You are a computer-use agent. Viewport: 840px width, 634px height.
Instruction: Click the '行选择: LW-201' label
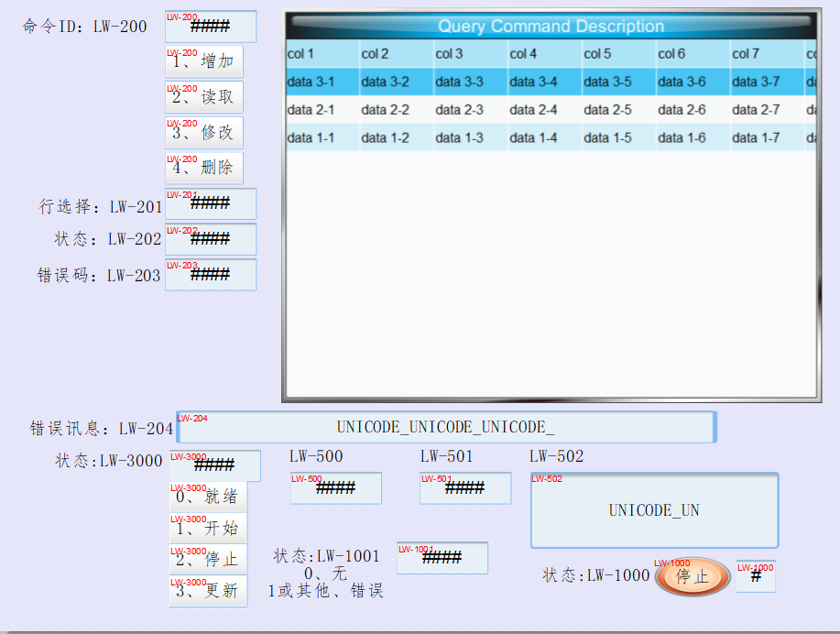(x=100, y=206)
